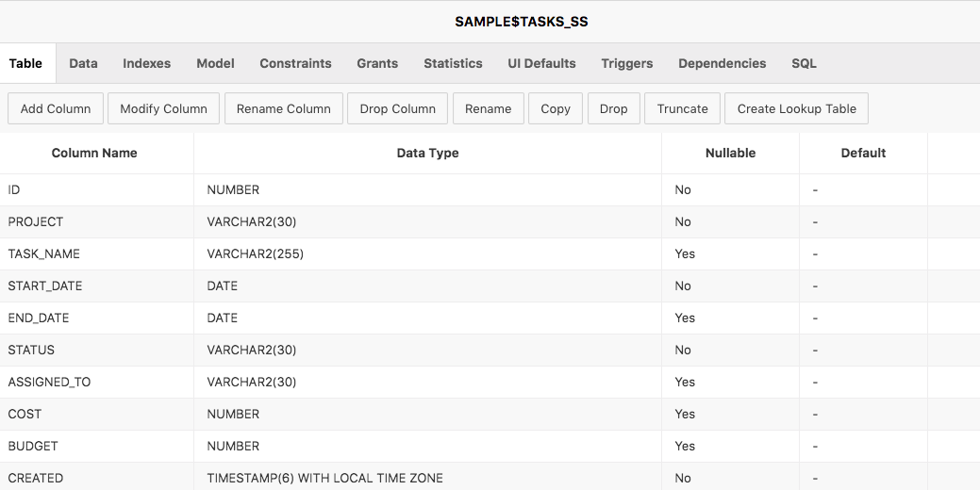Switch to UI Defaults tab

(541, 63)
